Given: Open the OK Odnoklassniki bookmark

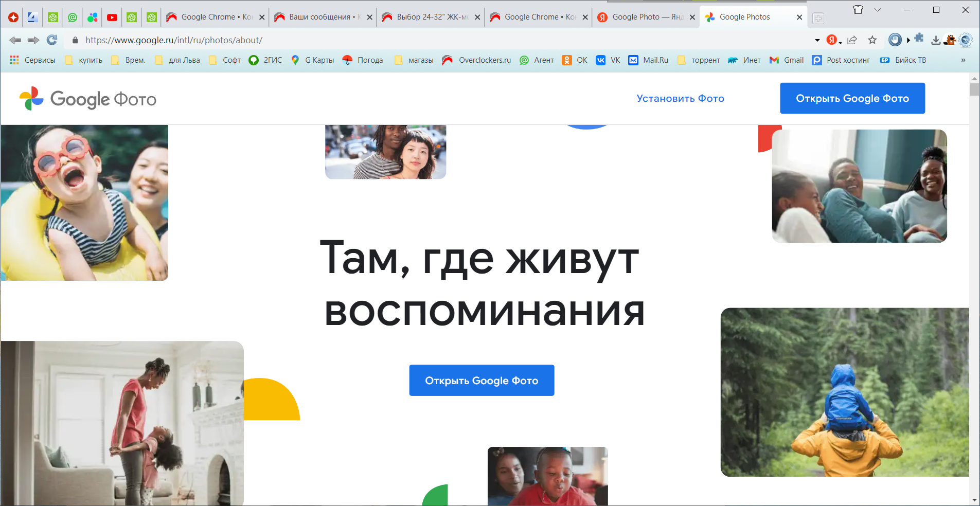Looking at the screenshot, I should (575, 60).
